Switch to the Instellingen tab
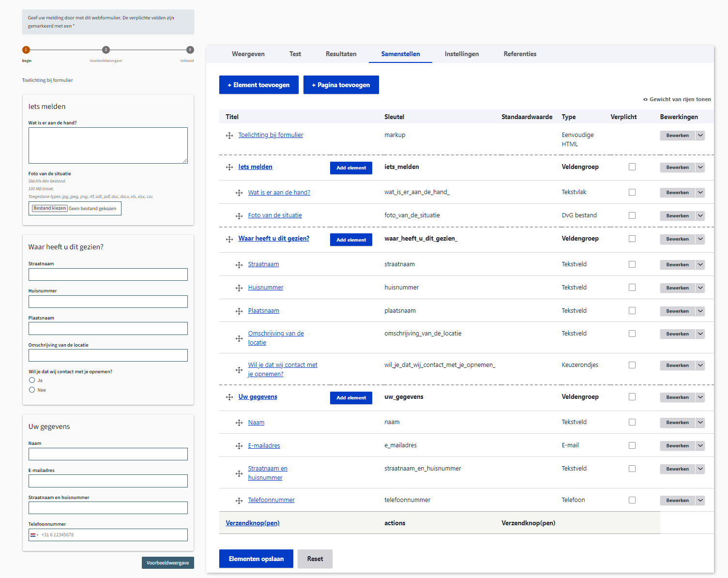The image size is (728, 578). [461, 54]
